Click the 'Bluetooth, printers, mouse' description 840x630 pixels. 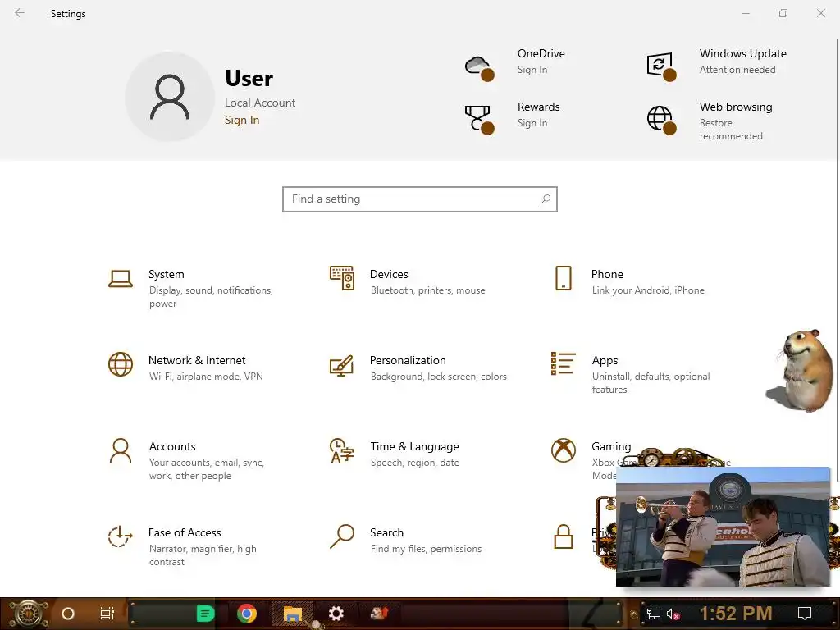pos(427,290)
